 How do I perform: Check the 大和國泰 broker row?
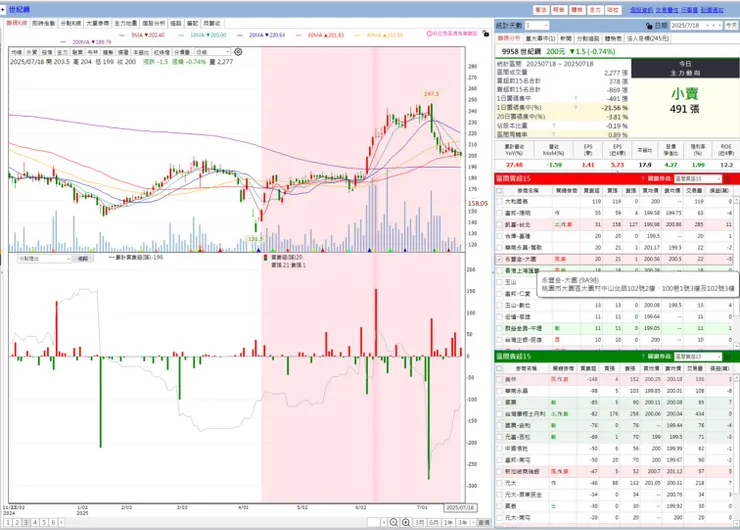click(499, 202)
